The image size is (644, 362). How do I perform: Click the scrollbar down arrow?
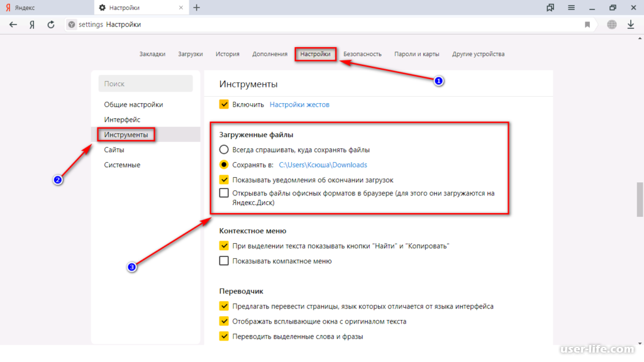click(640, 343)
